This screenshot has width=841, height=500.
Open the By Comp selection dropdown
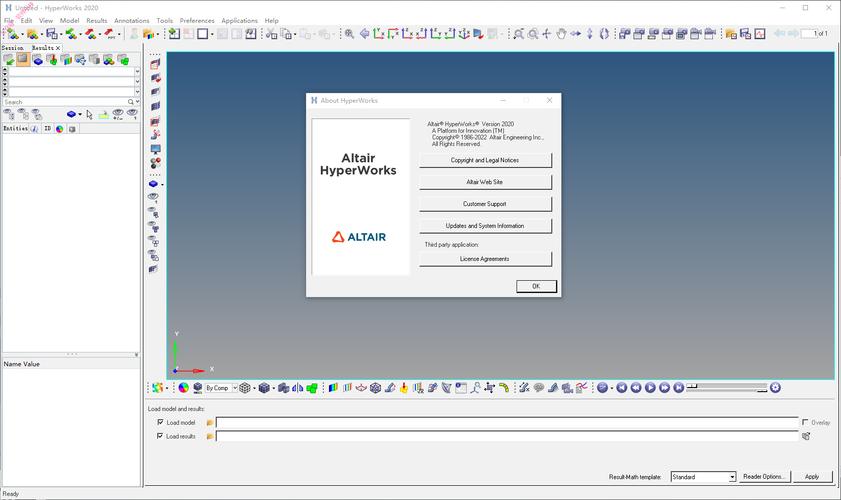[235, 387]
